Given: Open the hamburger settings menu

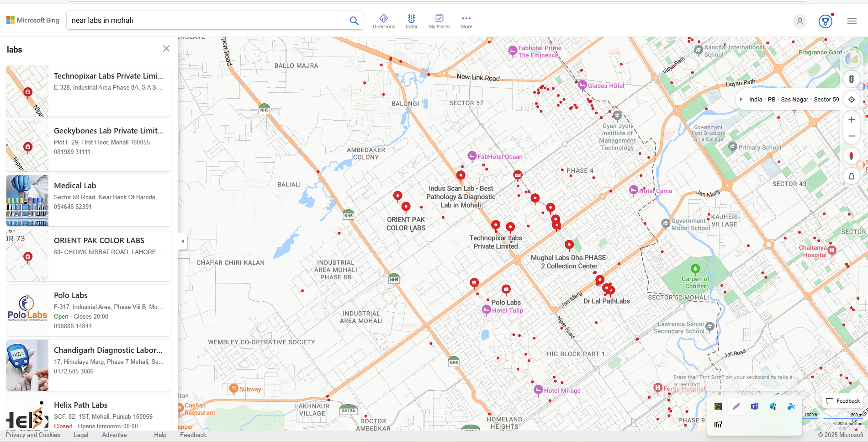Looking at the screenshot, I should pos(852,21).
